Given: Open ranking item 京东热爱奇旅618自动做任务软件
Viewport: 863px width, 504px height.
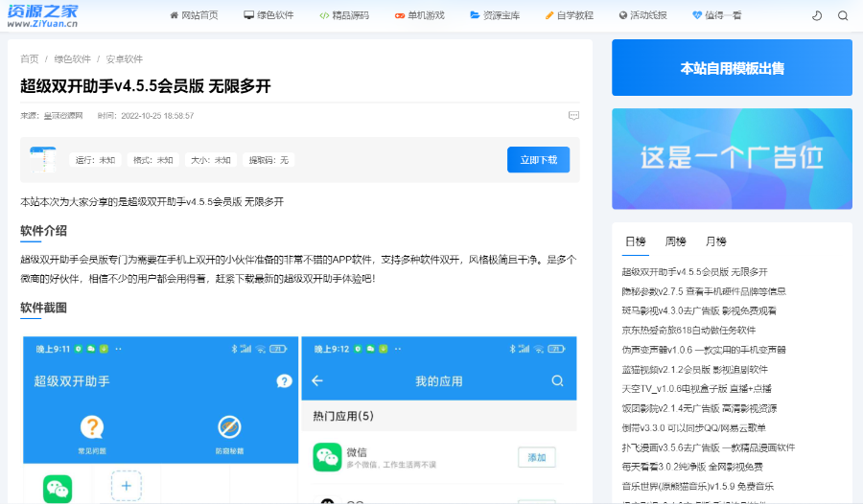Looking at the screenshot, I should point(688,331).
